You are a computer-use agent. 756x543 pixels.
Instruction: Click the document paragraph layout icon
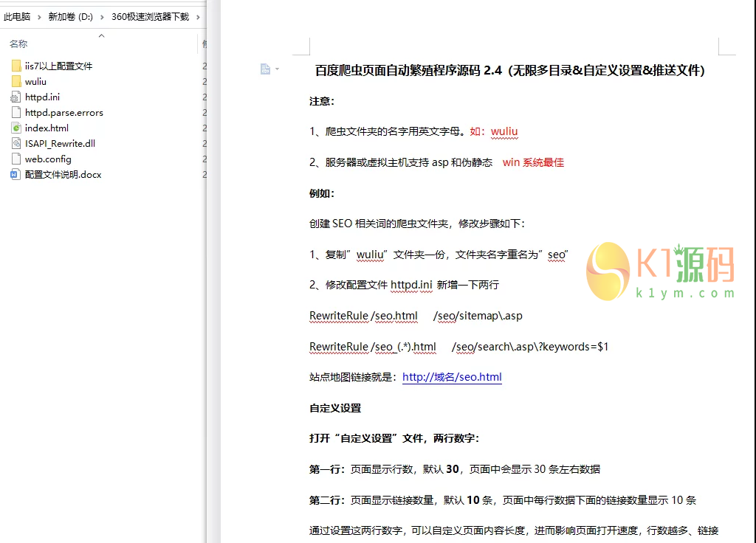click(265, 69)
